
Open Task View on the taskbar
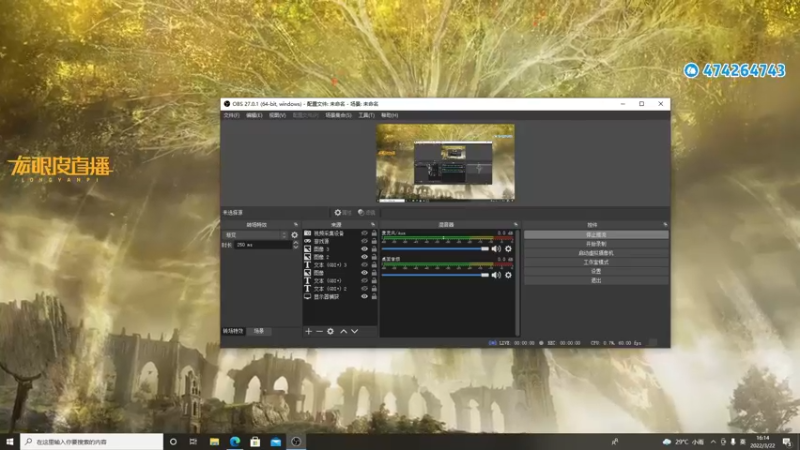pos(193,442)
